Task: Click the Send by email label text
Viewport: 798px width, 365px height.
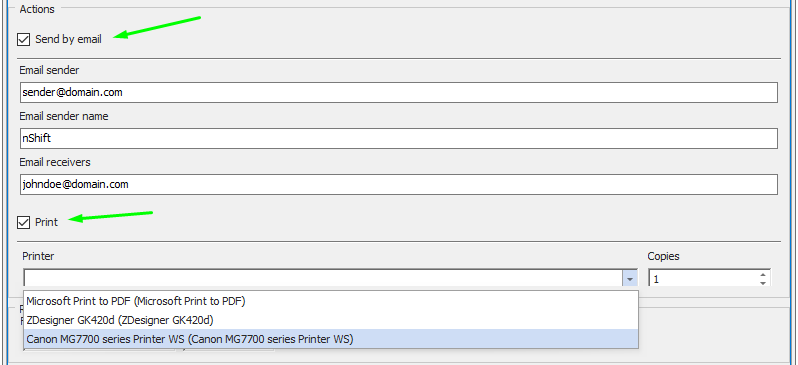Action: (68, 39)
